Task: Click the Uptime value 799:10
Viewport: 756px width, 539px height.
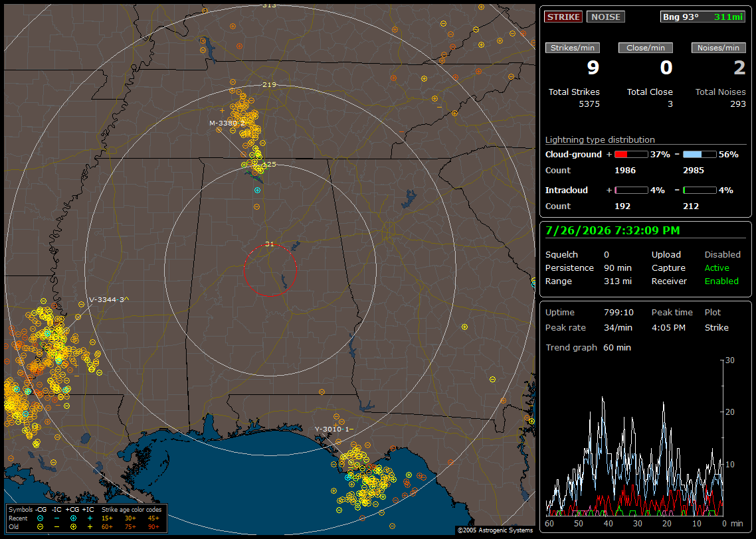Action: tap(618, 313)
